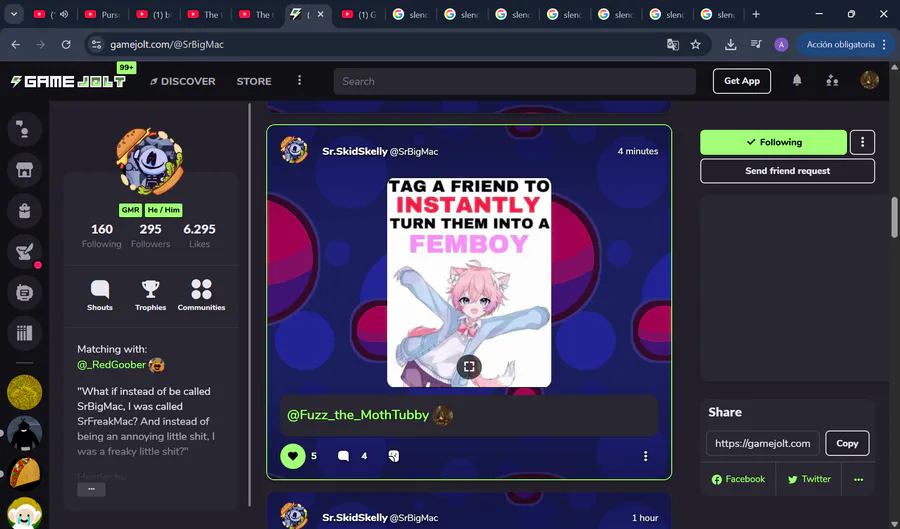Open the store icon in left sidebar
900x529 pixels.
pos(24,170)
